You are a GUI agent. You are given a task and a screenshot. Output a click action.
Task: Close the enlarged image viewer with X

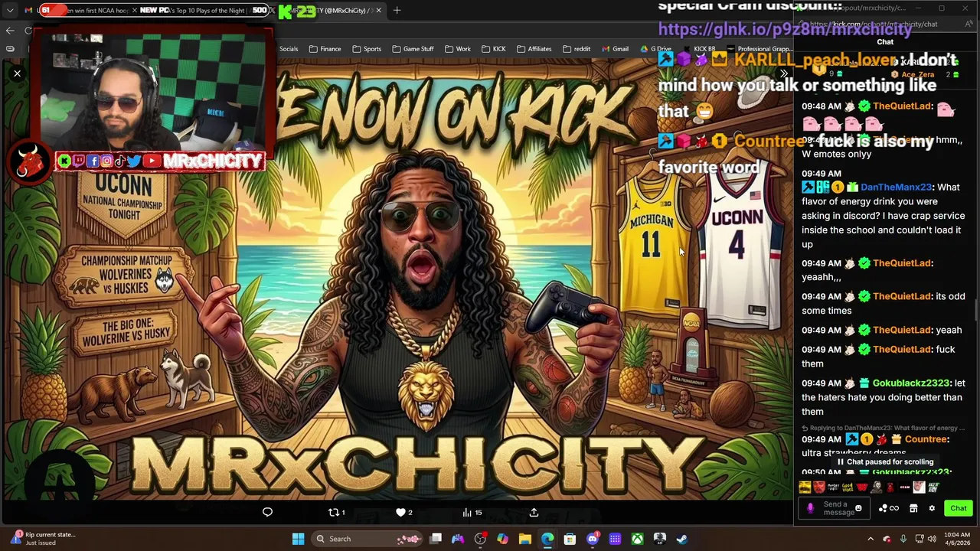(17, 73)
